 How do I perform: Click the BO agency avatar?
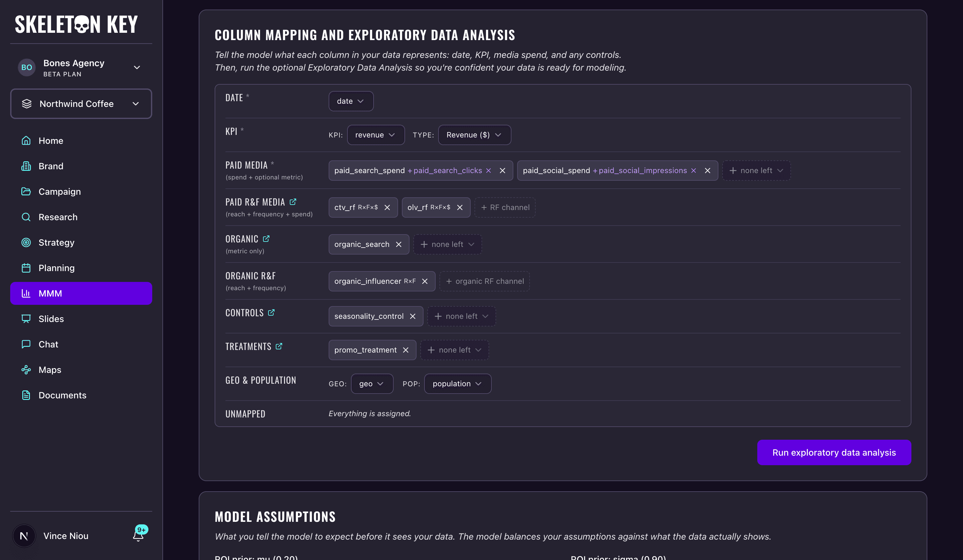click(27, 67)
